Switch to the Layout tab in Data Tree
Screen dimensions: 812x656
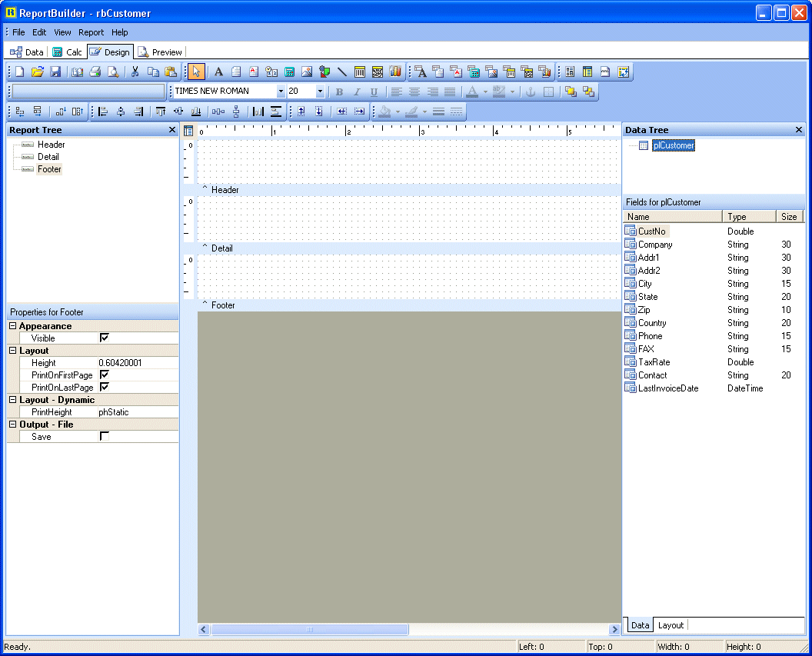[x=671, y=625]
